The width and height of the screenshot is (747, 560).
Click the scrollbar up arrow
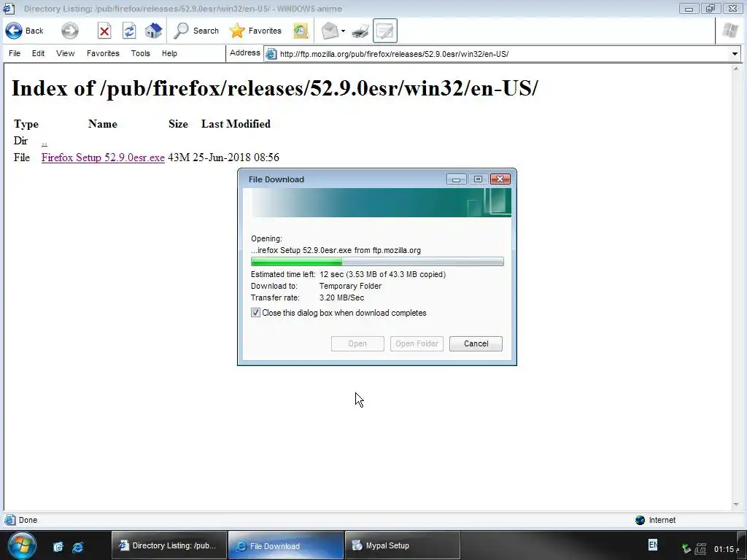click(736, 69)
